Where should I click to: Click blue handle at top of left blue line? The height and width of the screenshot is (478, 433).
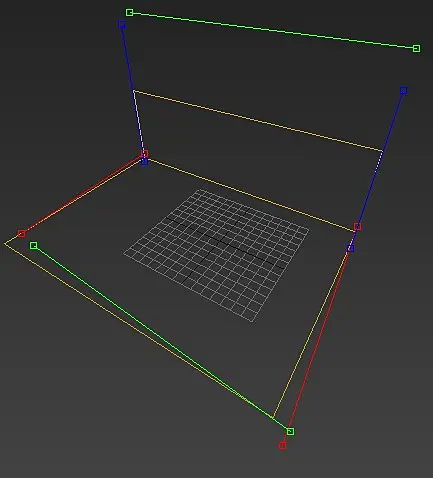coord(122,24)
